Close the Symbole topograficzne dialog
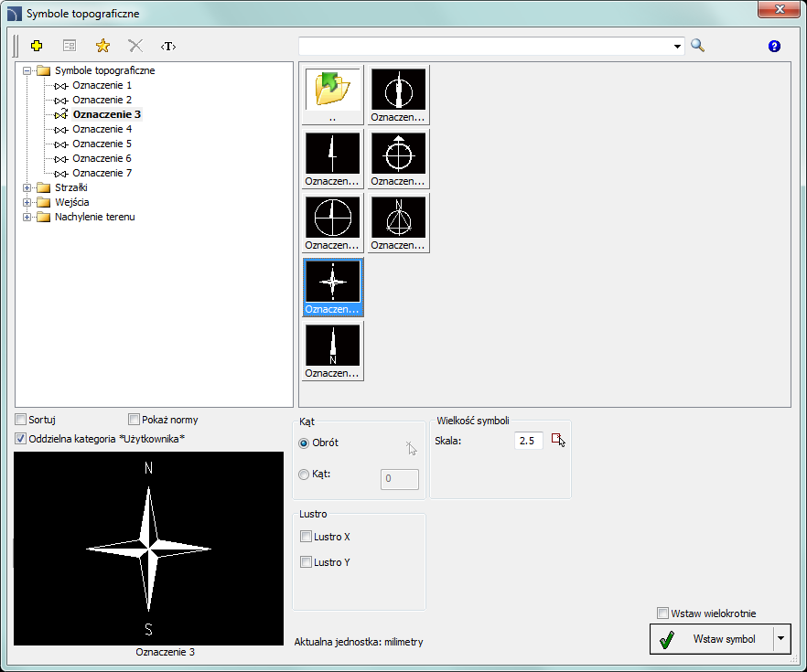The width and height of the screenshot is (807, 672). (x=780, y=9)
